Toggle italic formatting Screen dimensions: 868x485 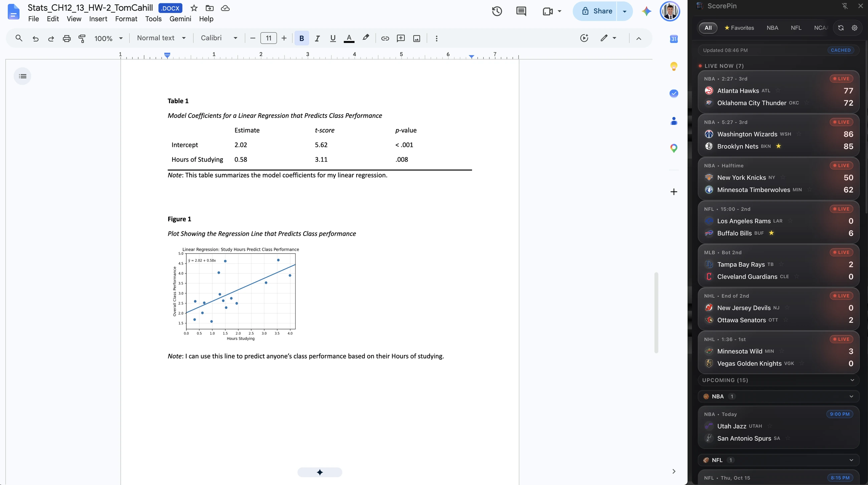[317, 38]
